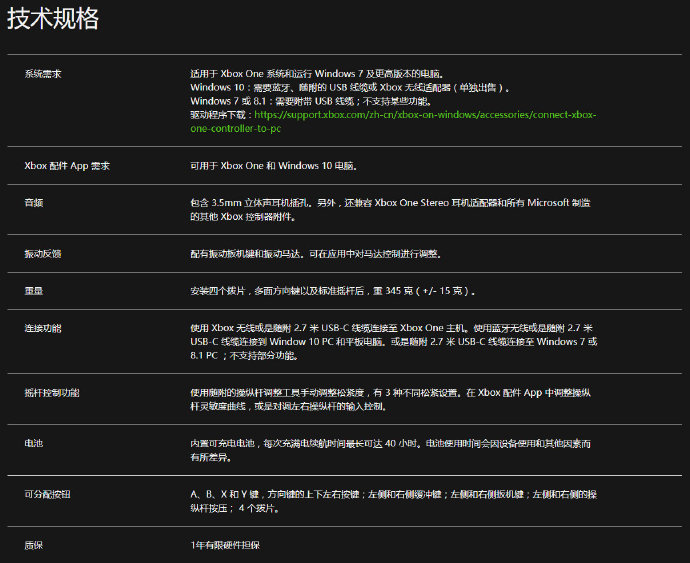690x563 pixels.
Task: Click the connection text mentioning 2.7 米 USB-C
Action: pyautogui.click(x=394, y=342)
